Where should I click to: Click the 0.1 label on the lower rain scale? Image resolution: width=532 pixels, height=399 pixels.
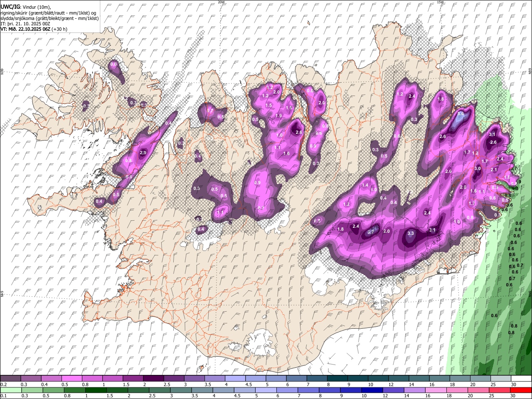3,396
